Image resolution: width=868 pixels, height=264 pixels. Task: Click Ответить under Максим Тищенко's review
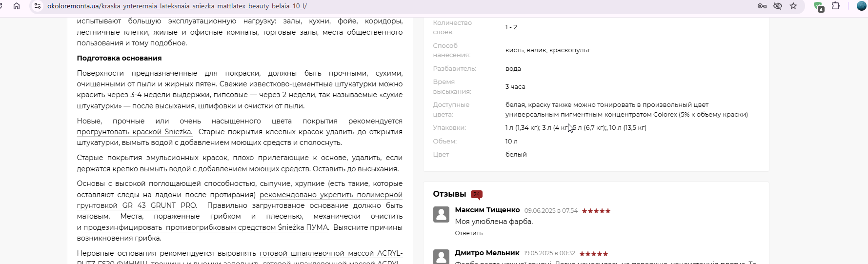click(x=468, y=233)
